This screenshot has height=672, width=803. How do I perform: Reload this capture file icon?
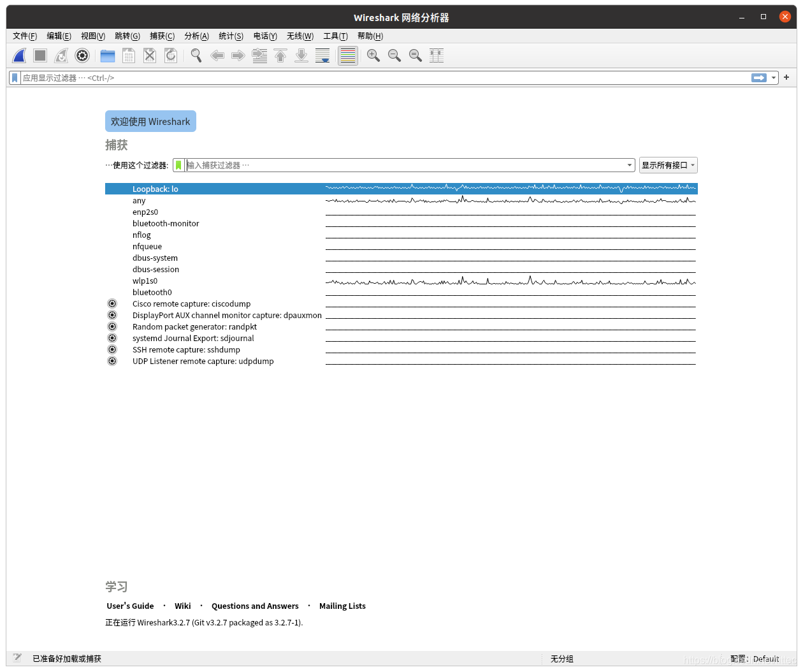point(171,55)
